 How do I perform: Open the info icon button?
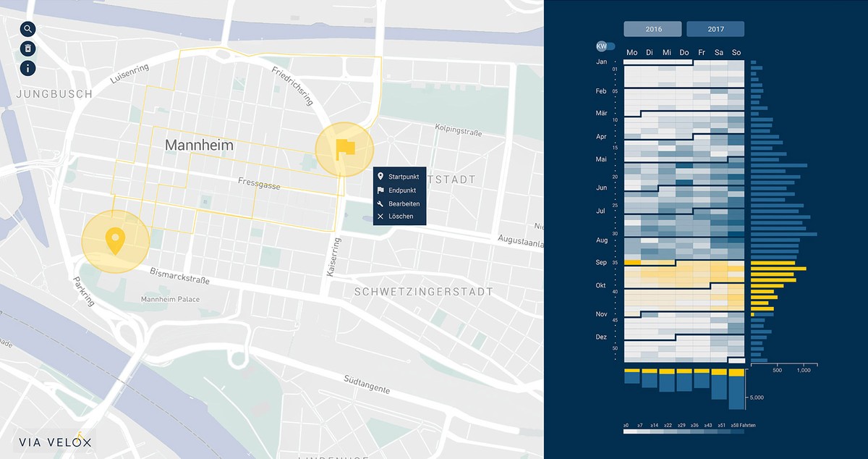(x=27, y=68)
